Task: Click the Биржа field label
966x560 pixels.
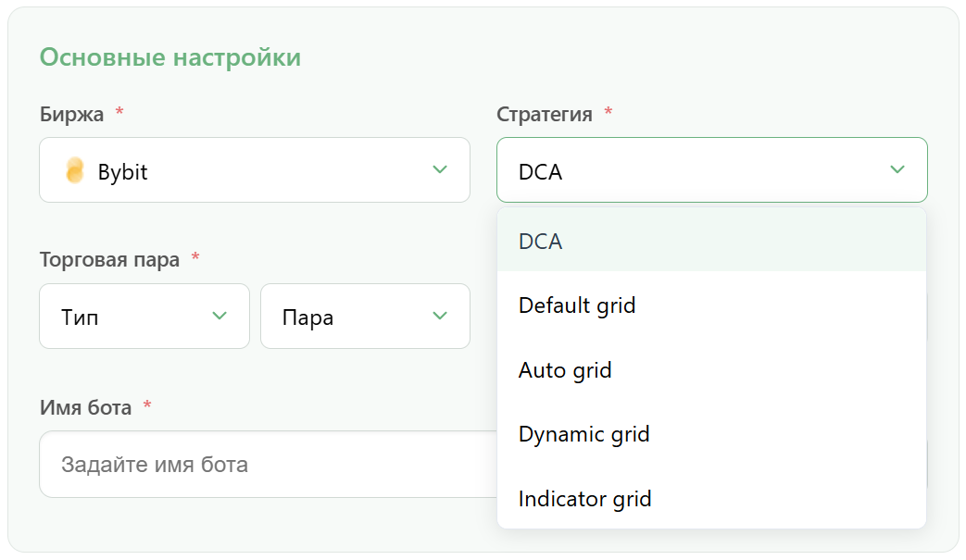Action: pyautogui.click(x=71, y=115)
